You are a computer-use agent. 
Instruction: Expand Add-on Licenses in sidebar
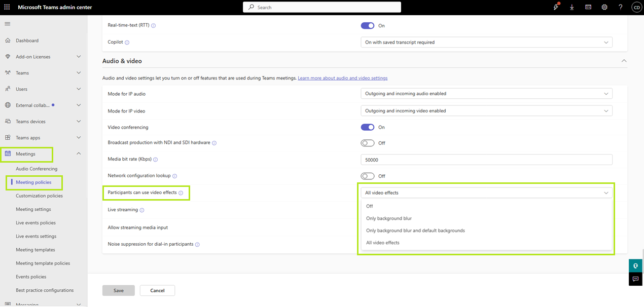coord(79,57)
